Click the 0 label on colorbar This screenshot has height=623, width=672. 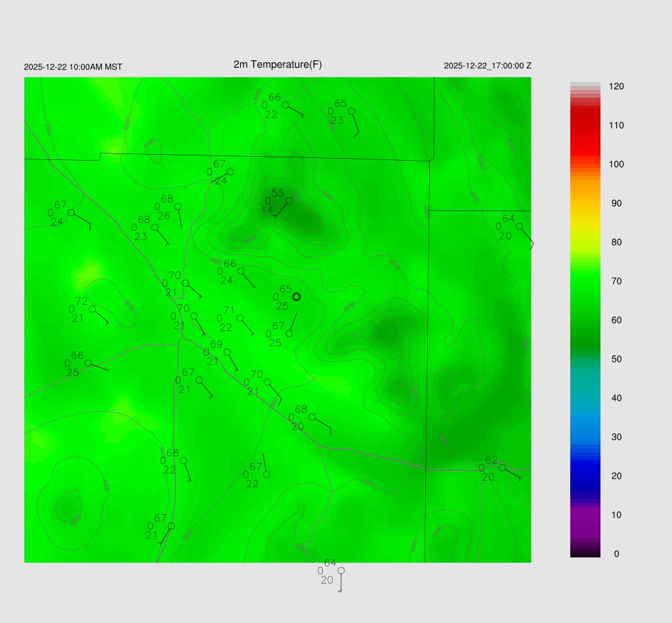click(616, 554)
